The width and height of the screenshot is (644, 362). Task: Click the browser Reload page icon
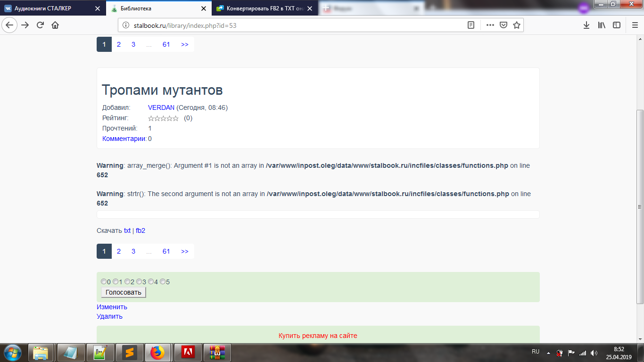[40, 25]
